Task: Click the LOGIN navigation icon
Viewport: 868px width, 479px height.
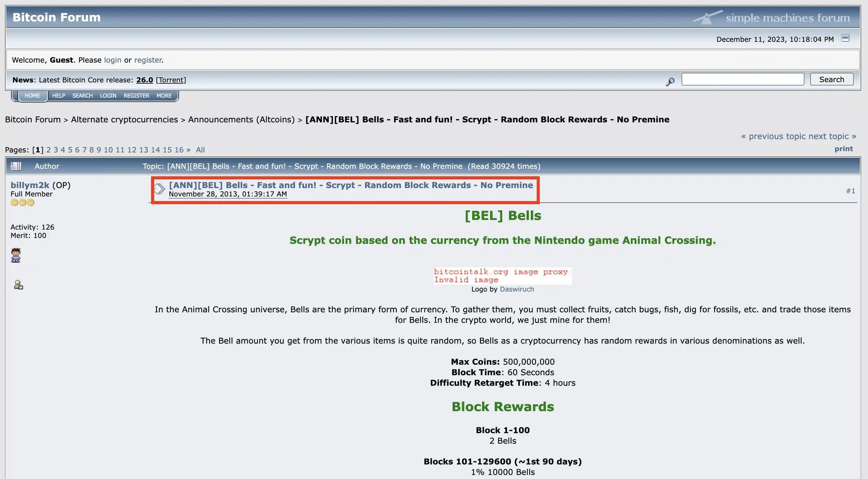Action: [x=108, y=95]
